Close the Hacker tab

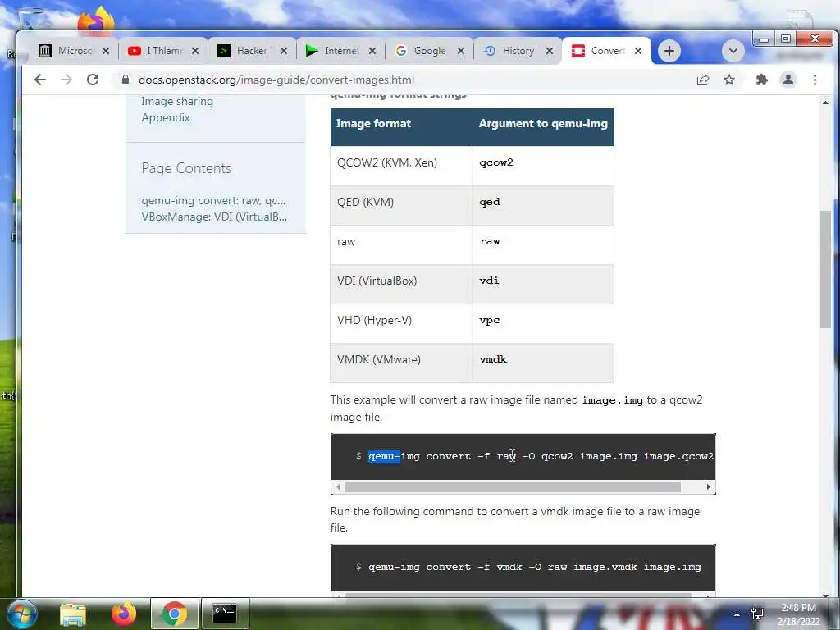[284, 51]
